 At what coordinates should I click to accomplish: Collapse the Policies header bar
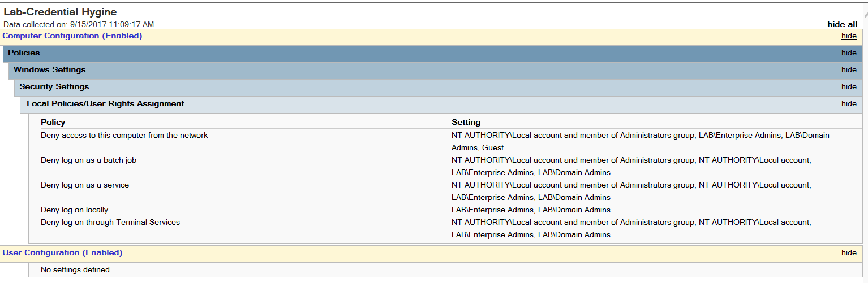24,53
